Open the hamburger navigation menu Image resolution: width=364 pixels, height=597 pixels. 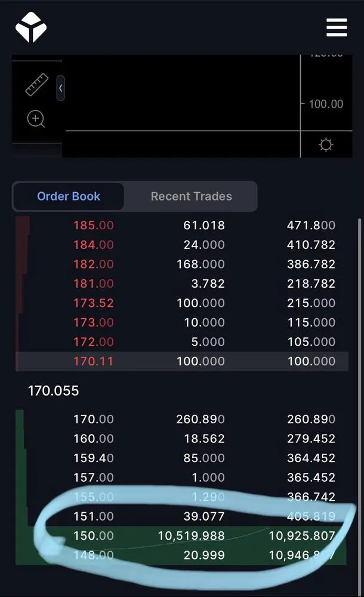coord(337,27)
